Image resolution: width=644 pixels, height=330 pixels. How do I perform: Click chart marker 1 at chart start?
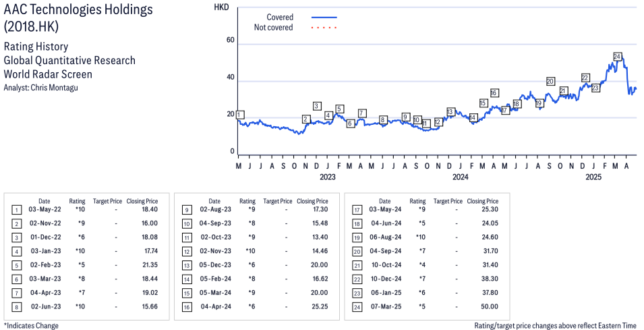[x=240, y=115]
